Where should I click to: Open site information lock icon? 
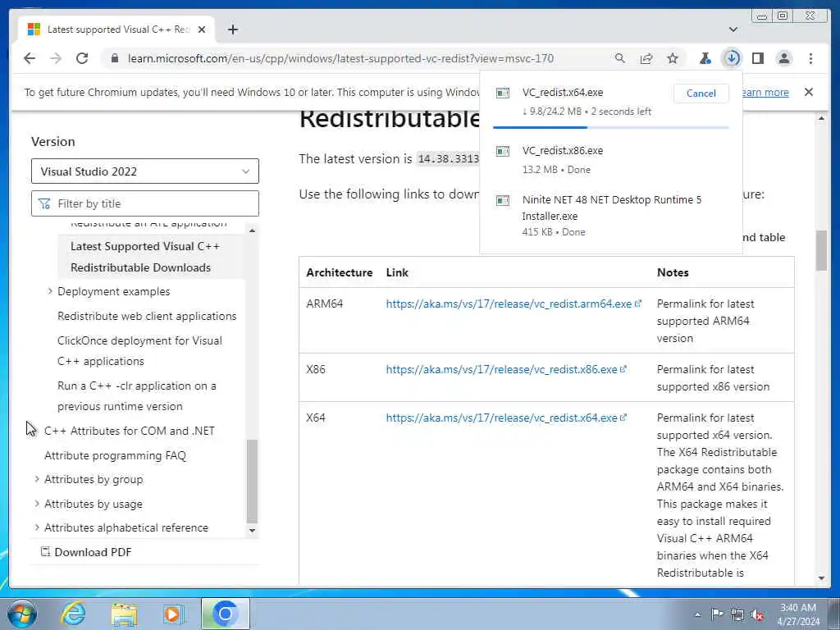pos(115,58)
